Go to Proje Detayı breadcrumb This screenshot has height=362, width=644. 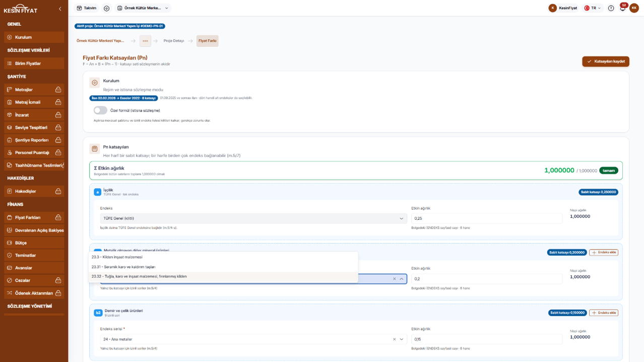click(x=174, y=41)
